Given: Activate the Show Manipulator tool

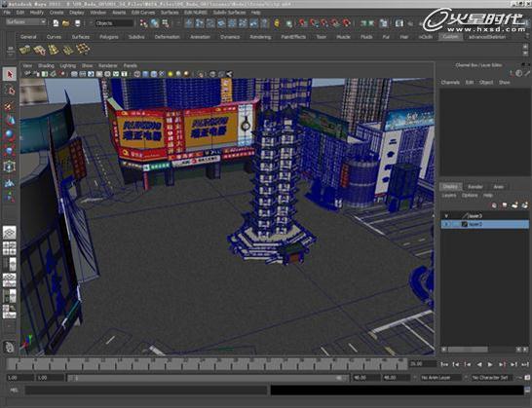Looking at the screenshot, I should point(10,197).
